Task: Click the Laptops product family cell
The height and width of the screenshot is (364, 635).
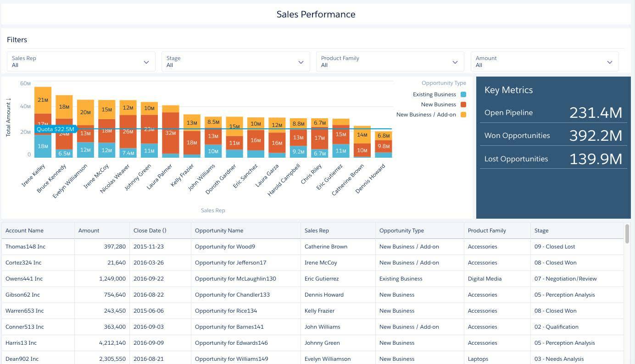Action: [x=497, y=358]
